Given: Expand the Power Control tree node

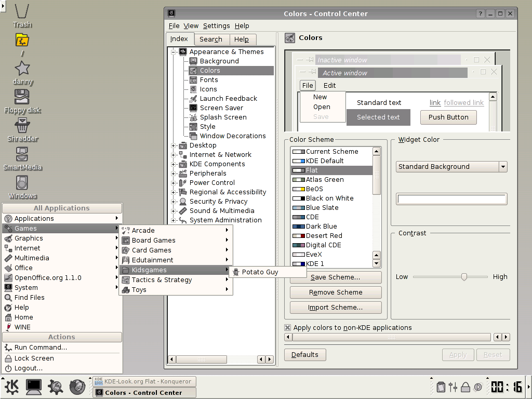Looking at the screenshot, I should (x=174, y=183).
